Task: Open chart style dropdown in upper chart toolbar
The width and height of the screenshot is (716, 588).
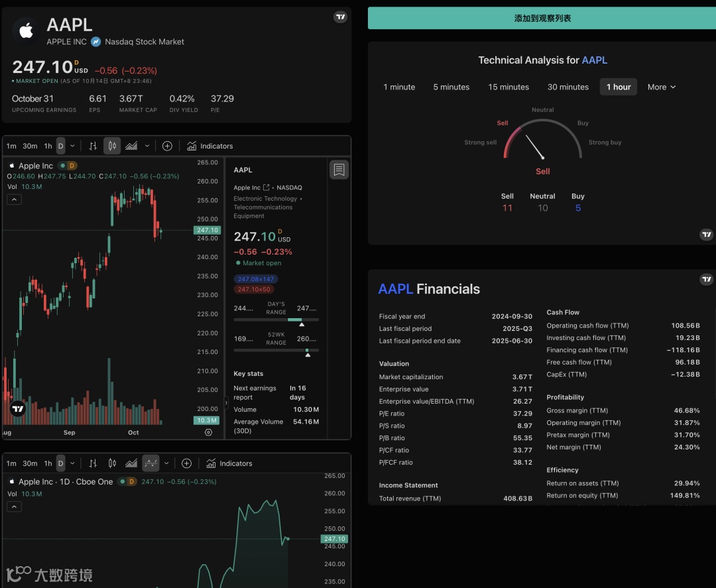Action: point(147,146)
